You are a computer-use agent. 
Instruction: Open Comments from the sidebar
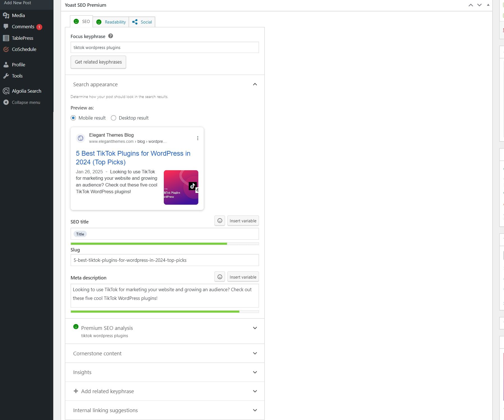[23, 26]
